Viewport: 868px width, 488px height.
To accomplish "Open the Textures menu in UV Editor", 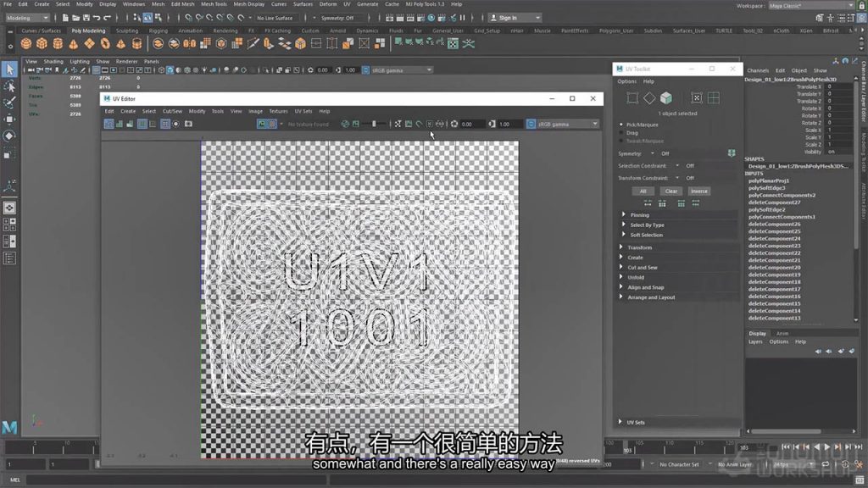I will (x=278, y=111).
